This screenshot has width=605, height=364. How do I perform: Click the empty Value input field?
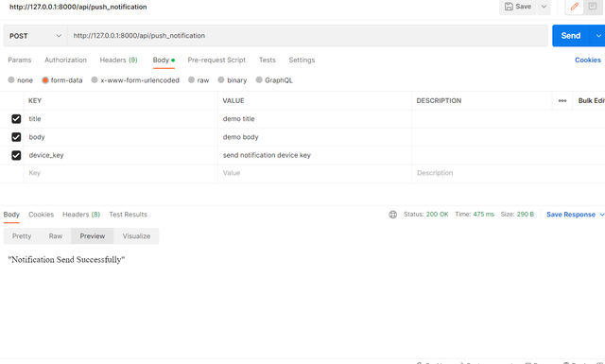(315, 173)
